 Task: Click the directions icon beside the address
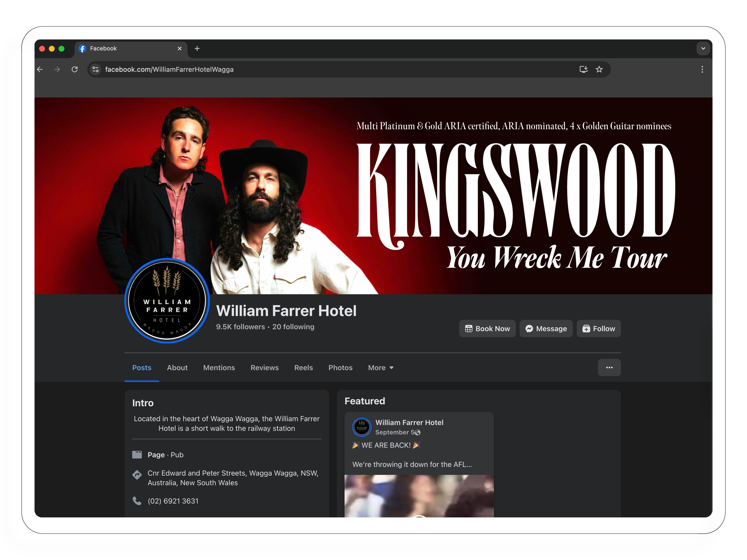[137, 475]
